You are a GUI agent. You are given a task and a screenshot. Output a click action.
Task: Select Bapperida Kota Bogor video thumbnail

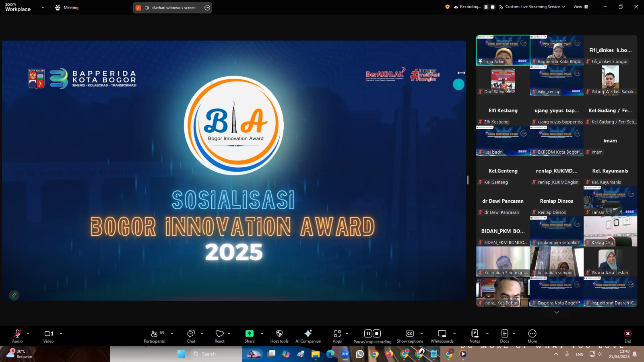pos(557,50)
